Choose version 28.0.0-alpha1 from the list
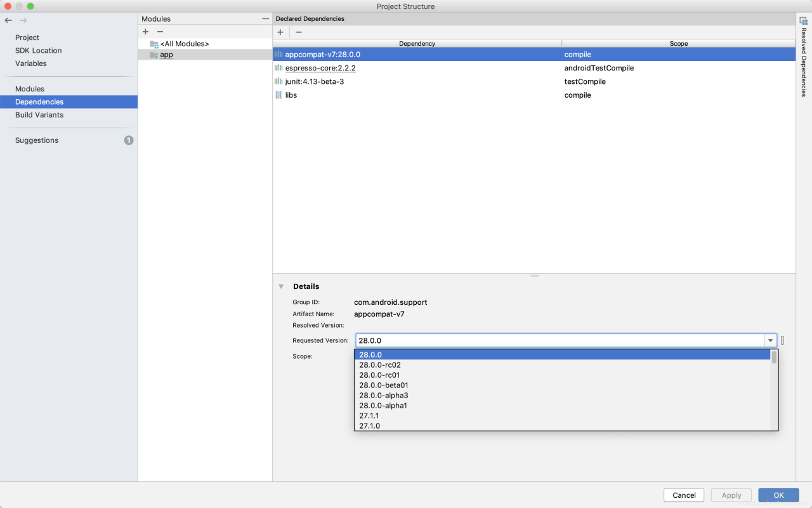 click(x=562, y=406)
